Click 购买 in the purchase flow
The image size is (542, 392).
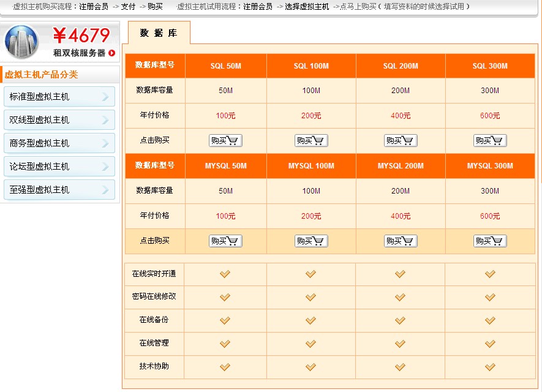[x=155, y=7]
